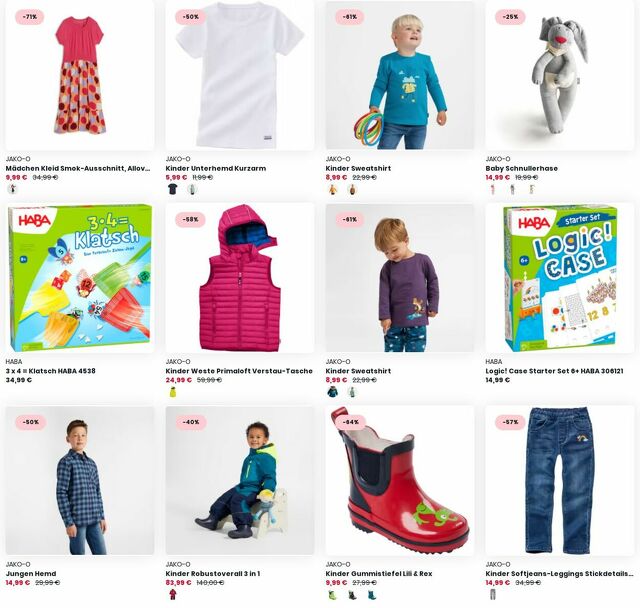Open the Logic! Case Starter Set box image
This screenshot has height=608, width=640.
click(560, 278)
